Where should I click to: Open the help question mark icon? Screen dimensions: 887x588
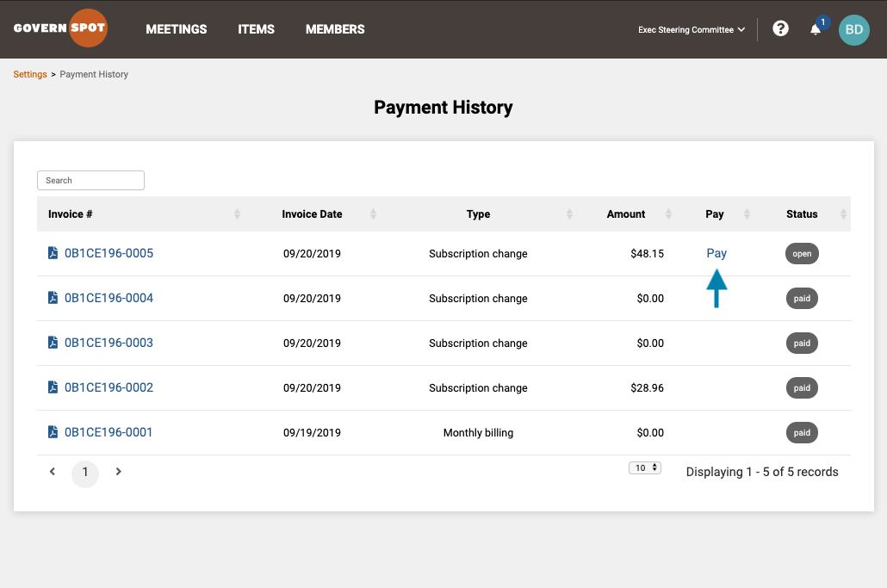point(781,28)
